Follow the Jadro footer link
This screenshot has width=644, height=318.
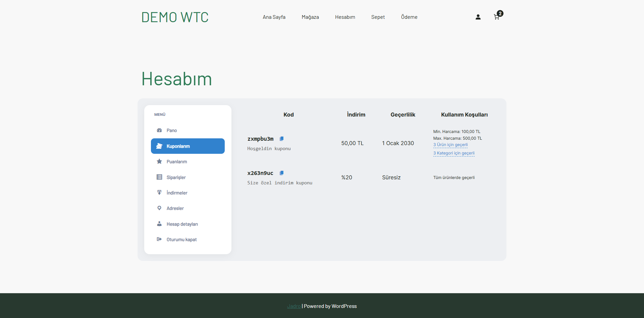coord(293,306)
